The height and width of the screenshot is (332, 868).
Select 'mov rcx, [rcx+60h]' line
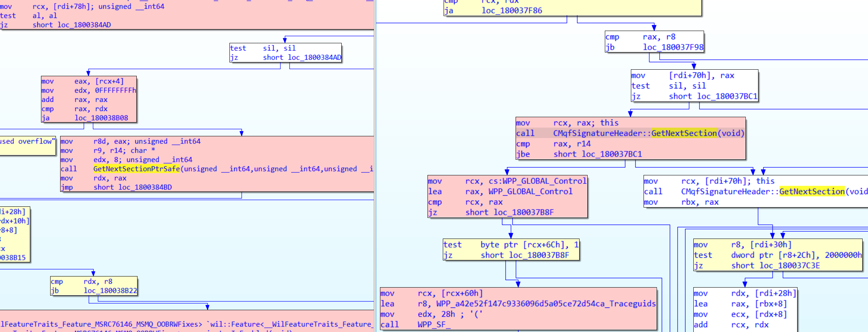point(431,293)
